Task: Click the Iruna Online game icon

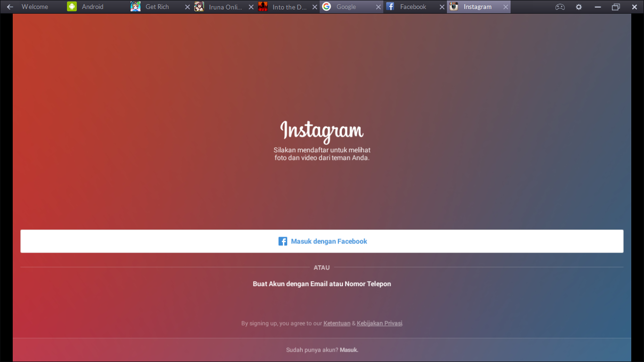Action: point(199,7)
